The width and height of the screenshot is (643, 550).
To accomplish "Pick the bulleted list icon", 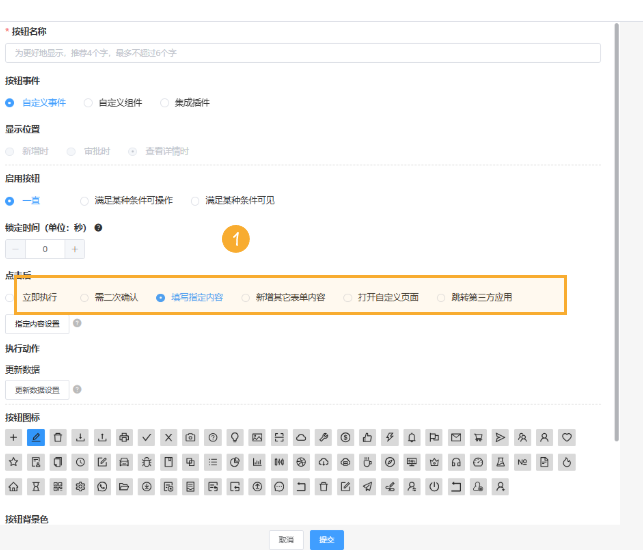I will pyautogui.click(x=213, y=462).
